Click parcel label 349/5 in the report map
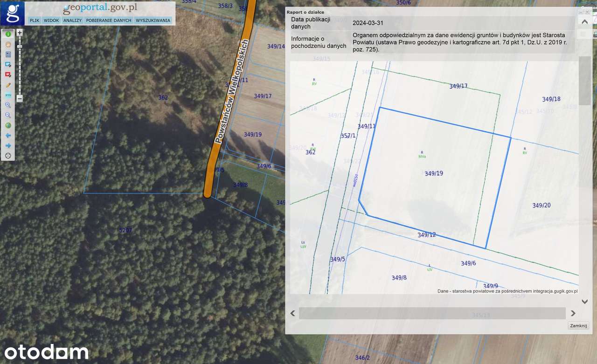597x364 pixels. tap(337, 259)
